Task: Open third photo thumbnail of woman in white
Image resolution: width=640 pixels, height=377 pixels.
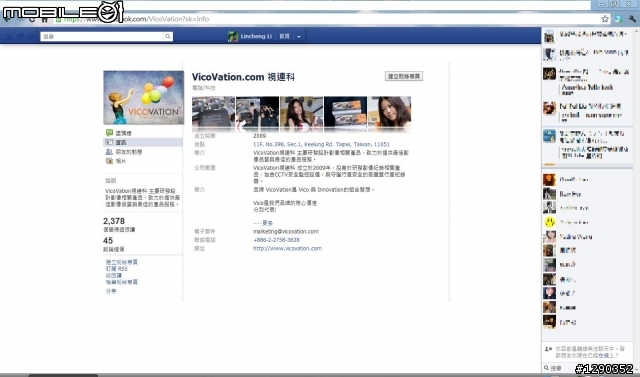Action: (302, 114)
